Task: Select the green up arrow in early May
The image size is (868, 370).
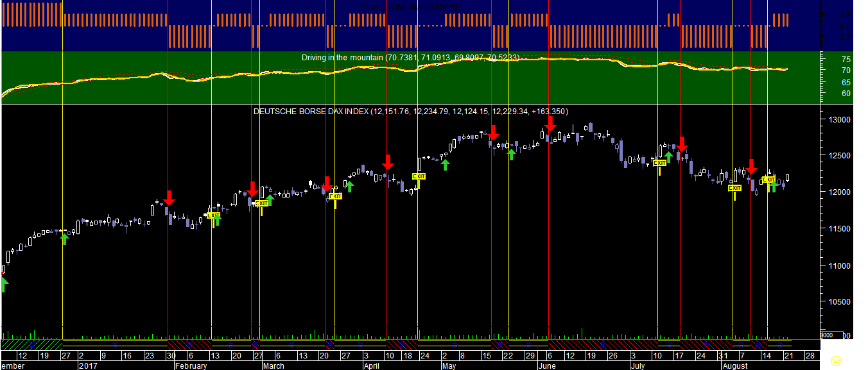Action: click(445, 165)
